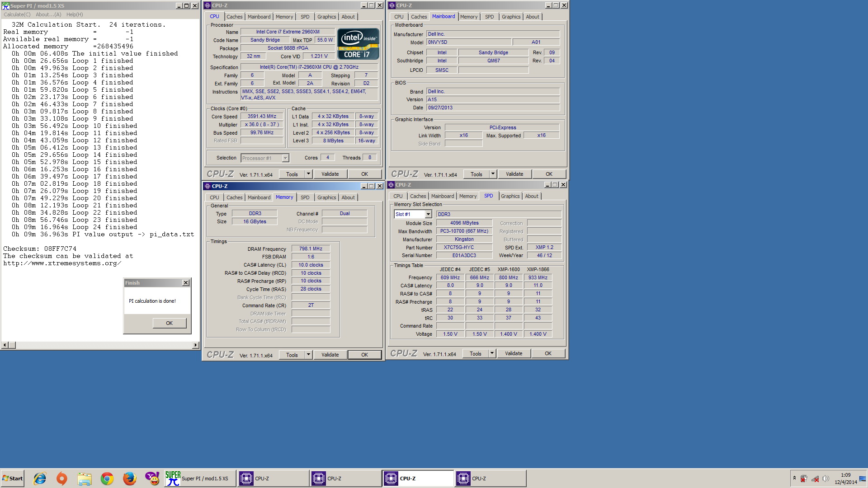
Task: Click the Super PI taskbar button
Action: tap(199, 479)
